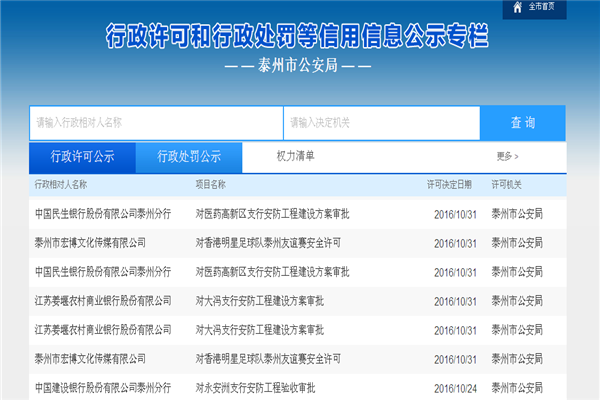Screen dimensions: 600x400
Task: Click the 行政许可和行政处罚等信用信息公示专栏 page title
Action: point(297,38)
